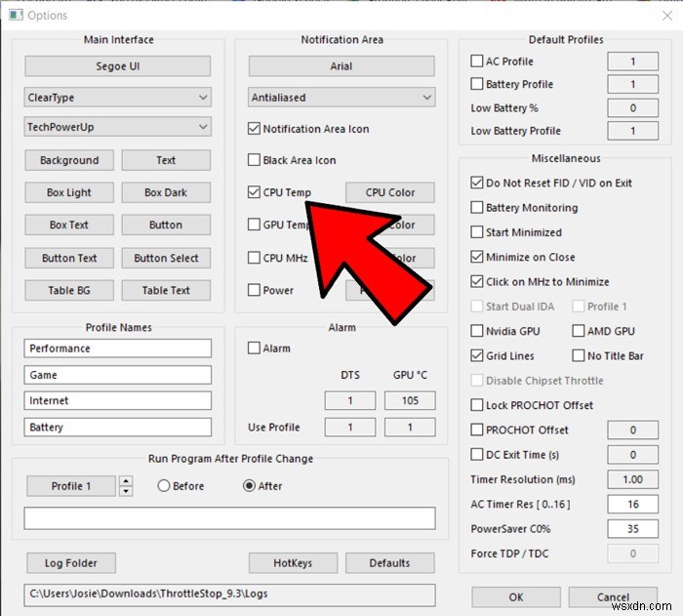The height and width of the screenshot is (616, 683).
Task: Click the Log Folder button
Action: click(x=71, y=563)
